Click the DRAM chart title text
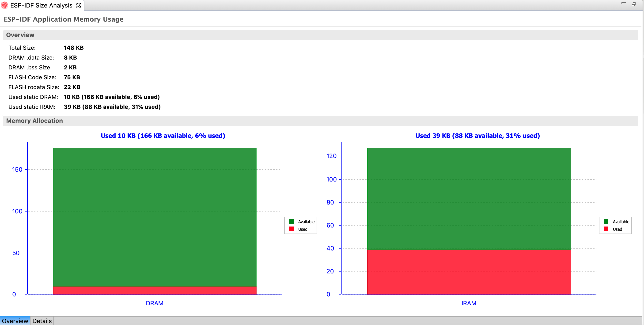644x325 pixels. pyautogui.click(x=163, y=136)
